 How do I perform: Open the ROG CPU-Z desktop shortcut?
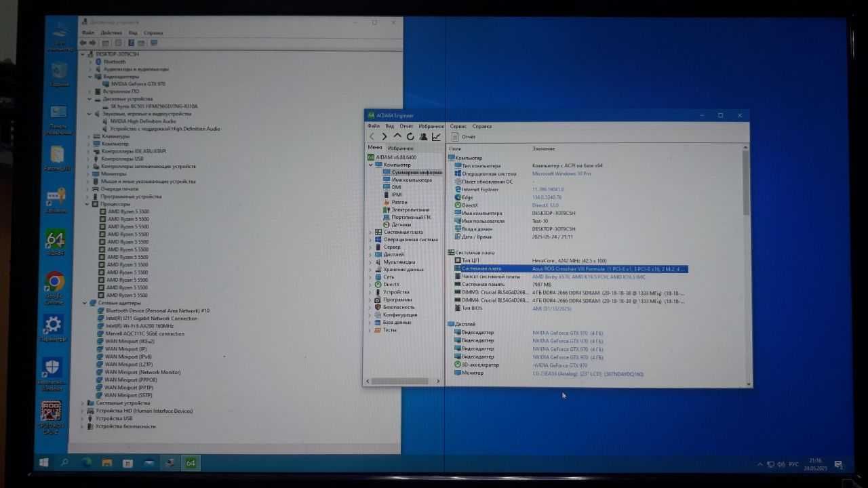pos(52,418)
